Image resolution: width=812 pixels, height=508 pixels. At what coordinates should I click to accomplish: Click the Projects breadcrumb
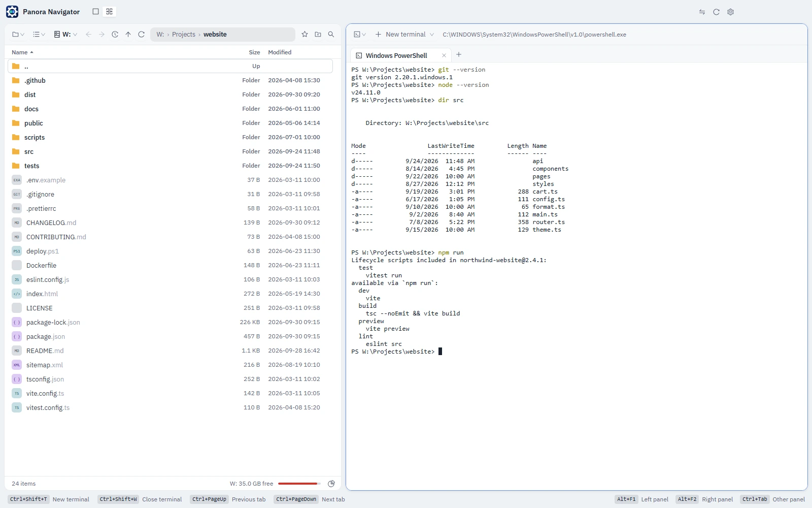(x=183, y=35)
